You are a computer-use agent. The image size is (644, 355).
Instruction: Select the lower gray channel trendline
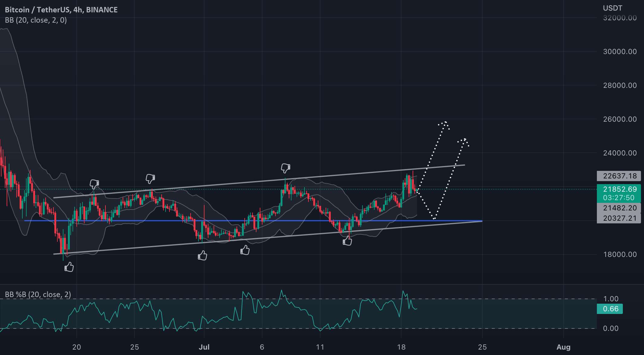click(x=268, y=238)
